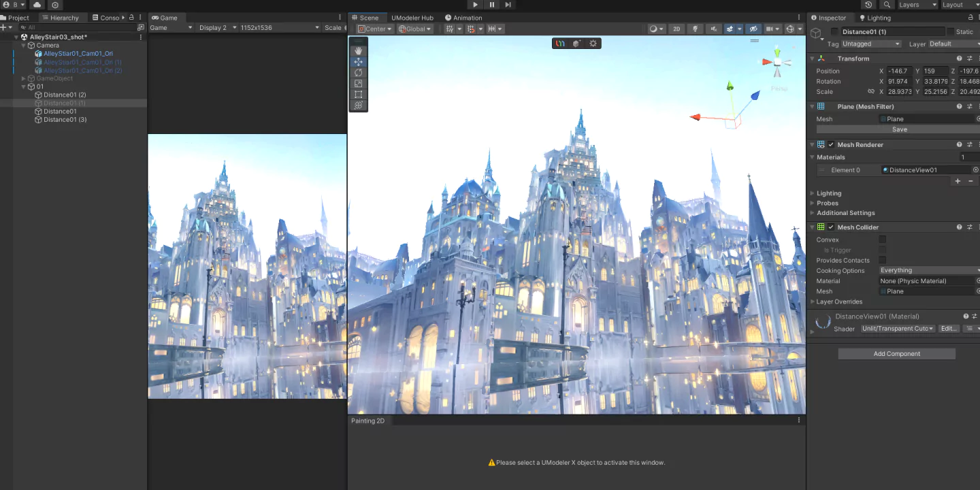Open the Hierarchy search-by-type icon
This screenshot has width=980, height=490.
(x=141, y=27)
